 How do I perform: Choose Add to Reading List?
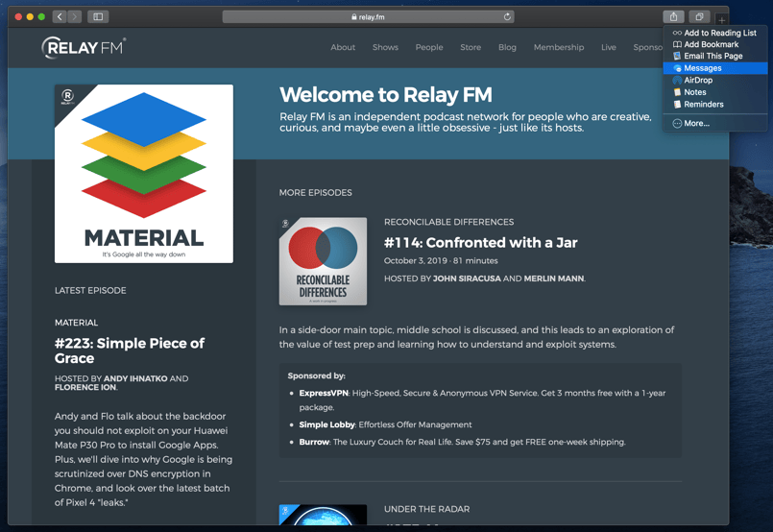pos(715,33)
